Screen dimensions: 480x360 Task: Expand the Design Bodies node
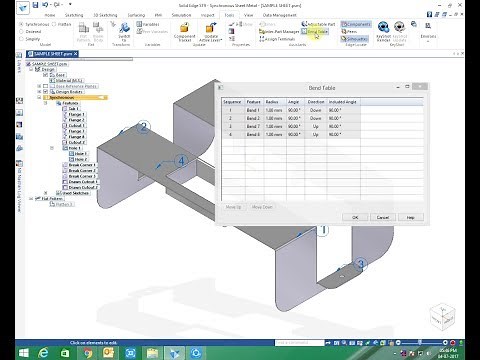(39, 92)
